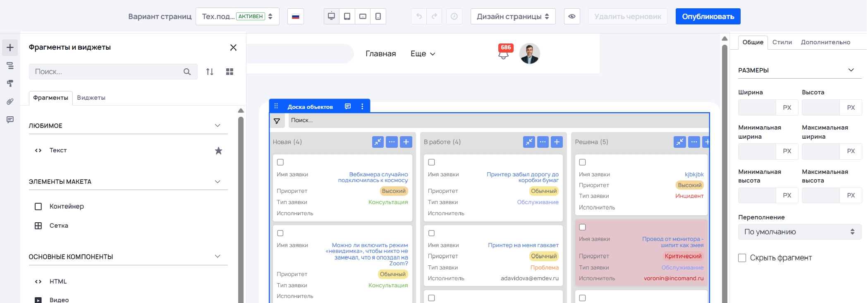The image size is (868, 303).
Task: Open the Переполнение dropdown
Action: [799, 232]
